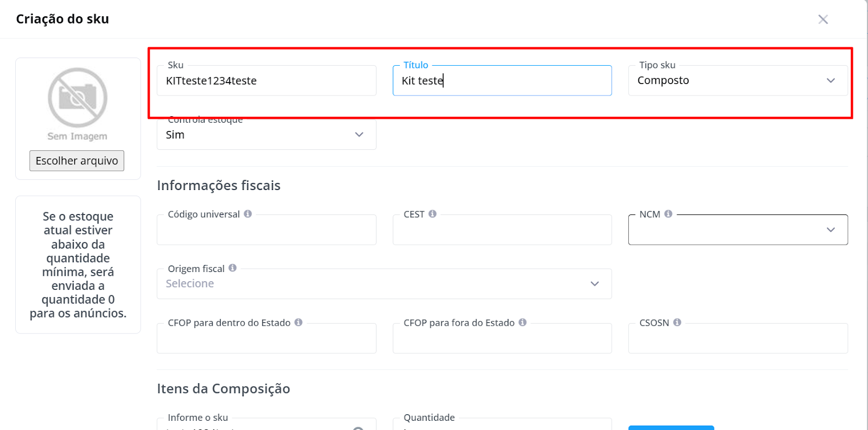Click the CFOP para fora do Estado info icon
Image resolution: width=868 pixels, height=430 pixels.
click(x=522, y=322)
